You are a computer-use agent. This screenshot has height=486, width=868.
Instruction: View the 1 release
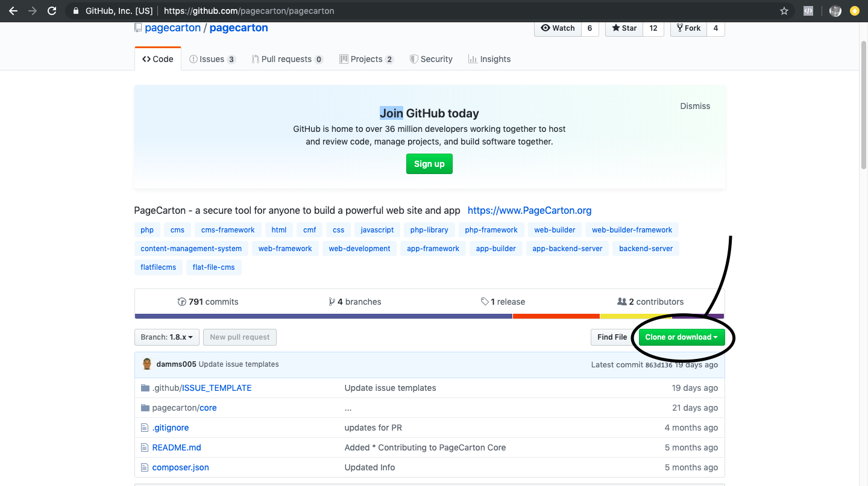[503, 302]
